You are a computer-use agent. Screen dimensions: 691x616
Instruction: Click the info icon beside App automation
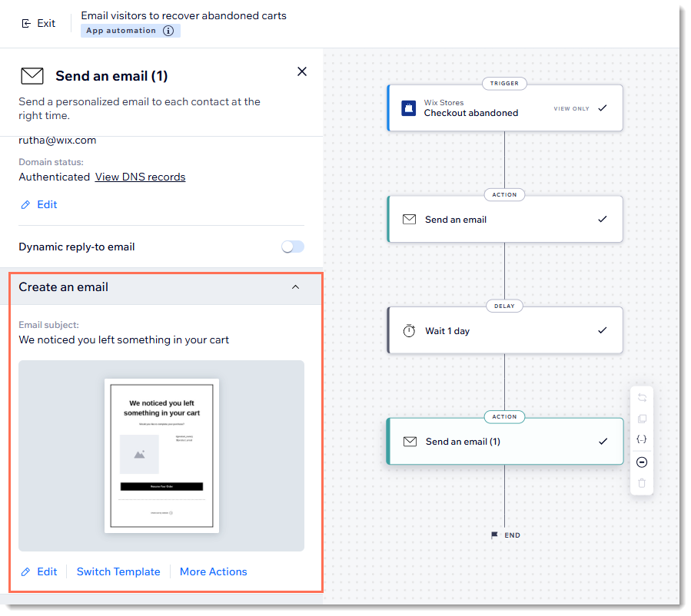tap(168, 31)
